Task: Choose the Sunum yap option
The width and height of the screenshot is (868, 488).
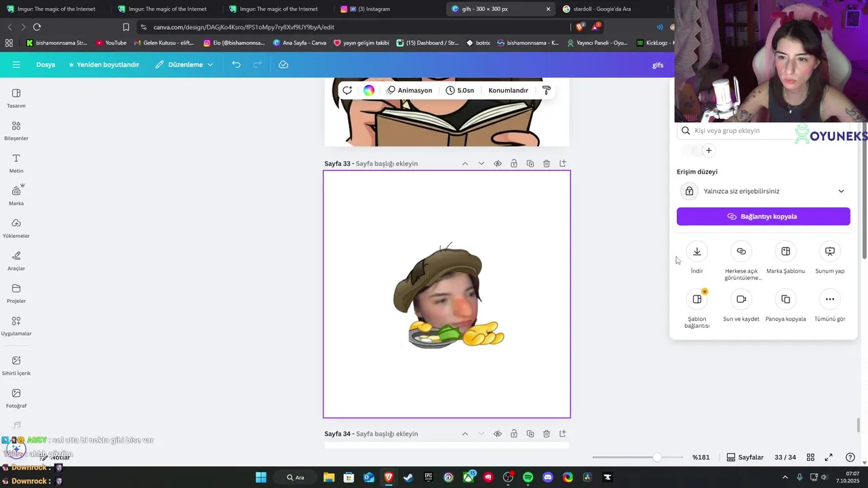Action: [830, 258]
